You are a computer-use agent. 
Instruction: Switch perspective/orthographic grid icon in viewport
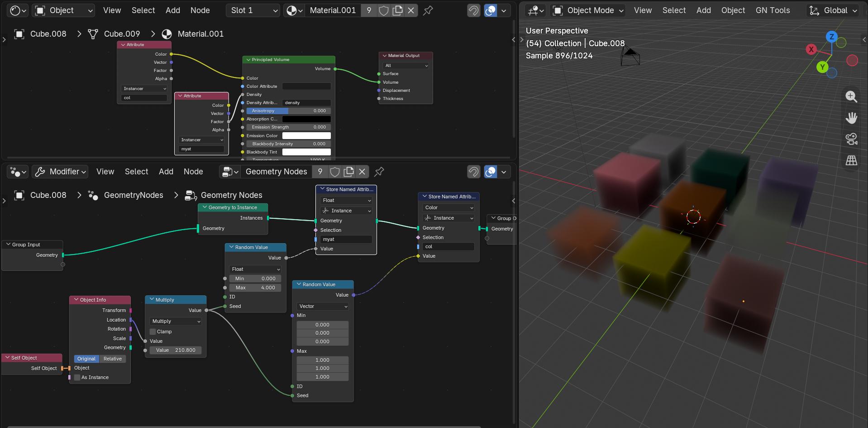[851, 160]
